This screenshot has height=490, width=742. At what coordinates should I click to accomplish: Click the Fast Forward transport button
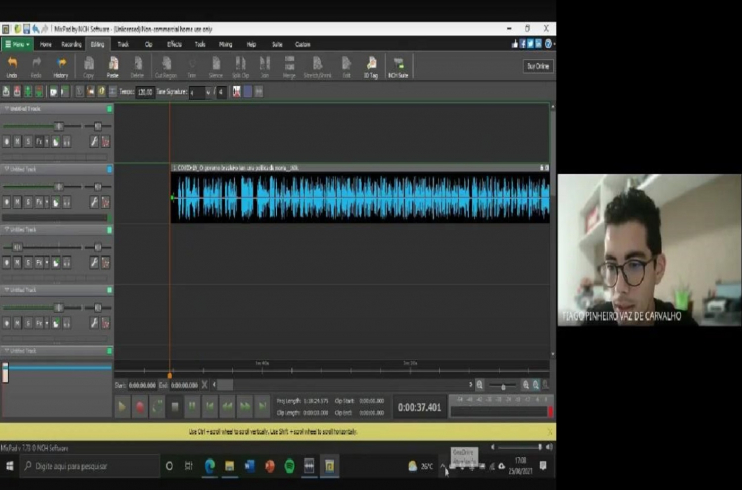point(245,407)
